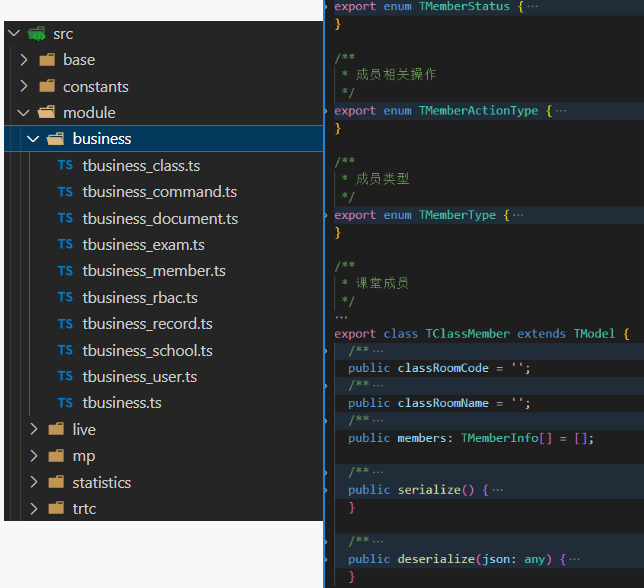Open tbusiness_member.ts file
This screenshot has width=644, height=588.
tap(154, 271)
